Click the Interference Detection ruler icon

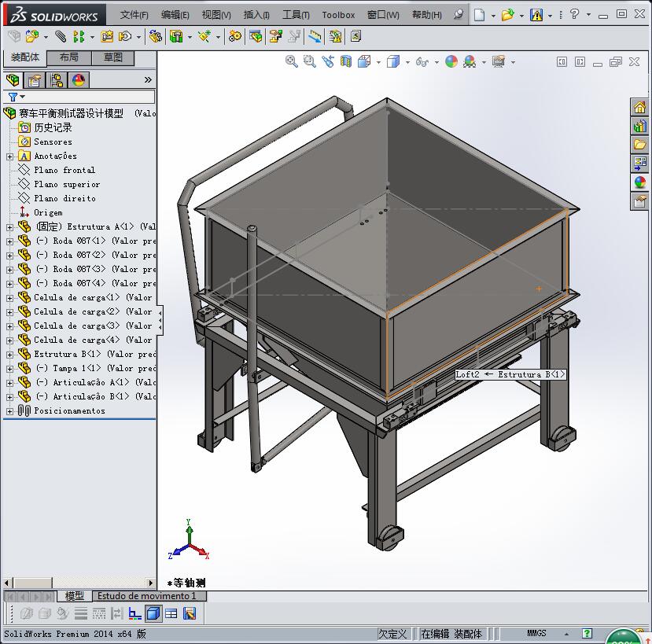click(x=315, y=37)
